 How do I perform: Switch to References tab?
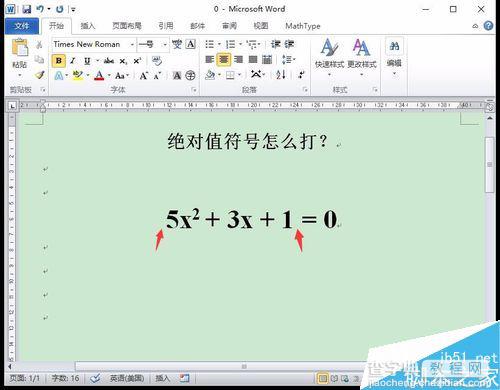point(166,26)
